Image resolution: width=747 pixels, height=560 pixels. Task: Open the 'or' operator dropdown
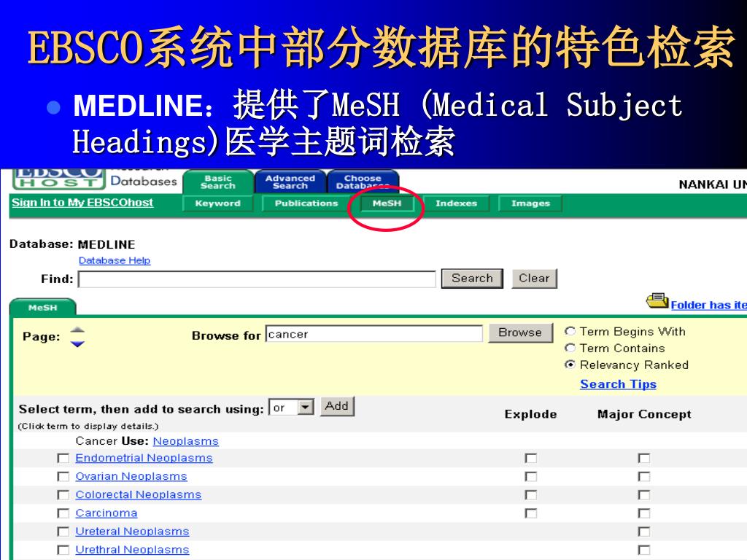point(291,408)
